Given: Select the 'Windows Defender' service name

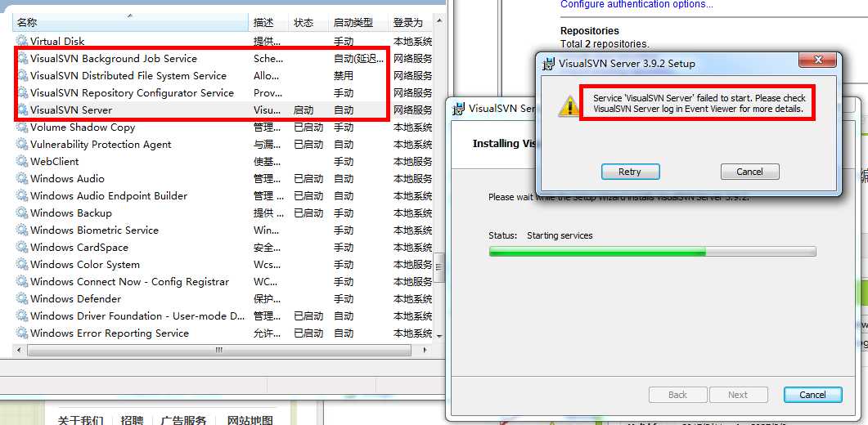Looking at the screenshot, I should (x=76, y=298).
